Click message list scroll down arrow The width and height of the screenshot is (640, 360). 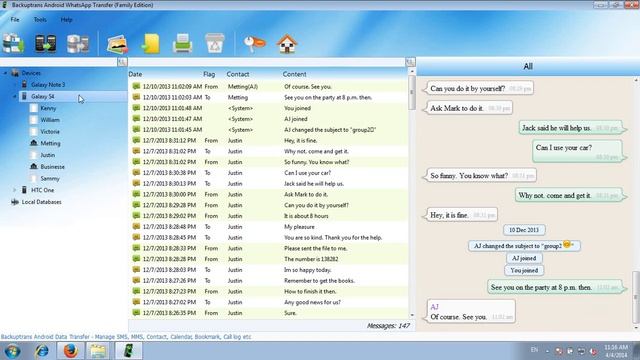pos(412,315)
